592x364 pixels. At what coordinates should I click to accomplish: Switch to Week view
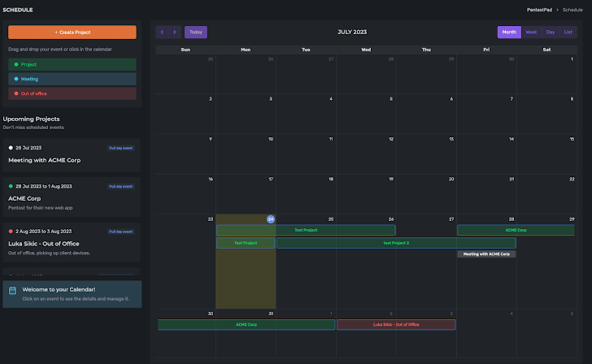531,32
